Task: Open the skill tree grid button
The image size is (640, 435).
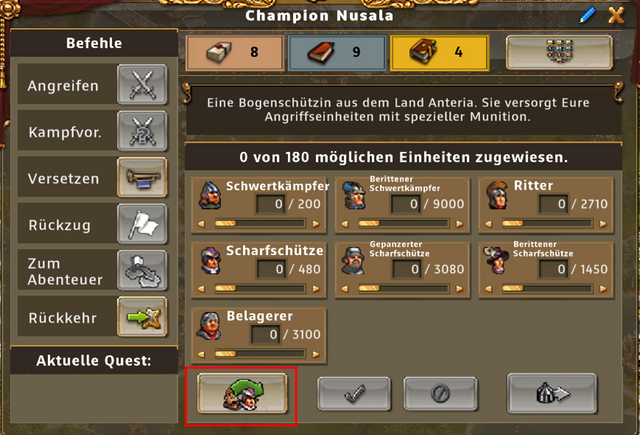Action: pyautogui.click(x=559, y=52)
